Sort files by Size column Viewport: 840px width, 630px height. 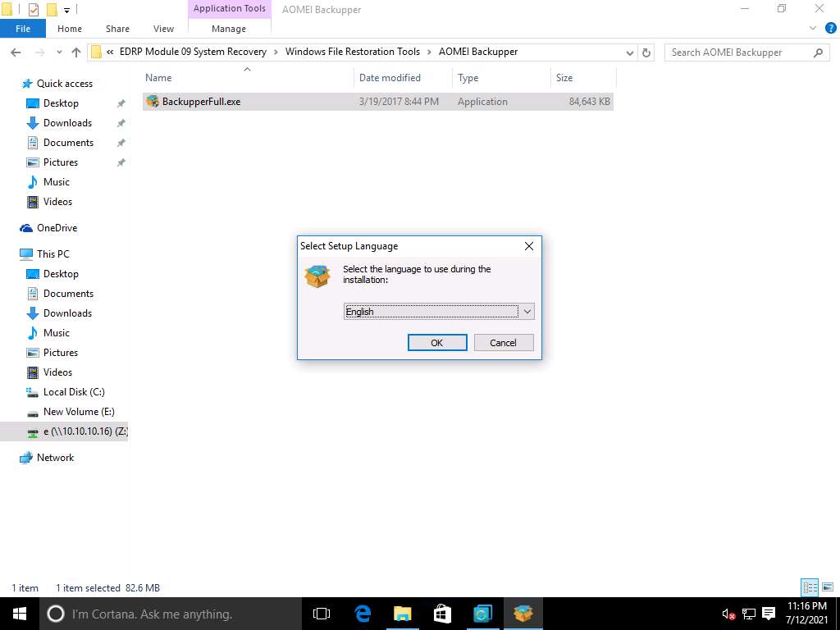click(x=583, y=78)
